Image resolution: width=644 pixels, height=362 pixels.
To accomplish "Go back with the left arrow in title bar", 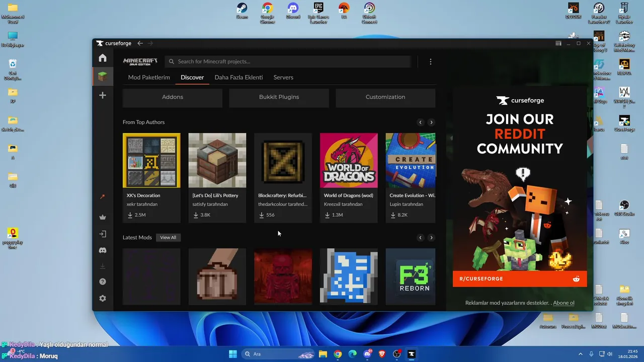I will tap(140, 43).
